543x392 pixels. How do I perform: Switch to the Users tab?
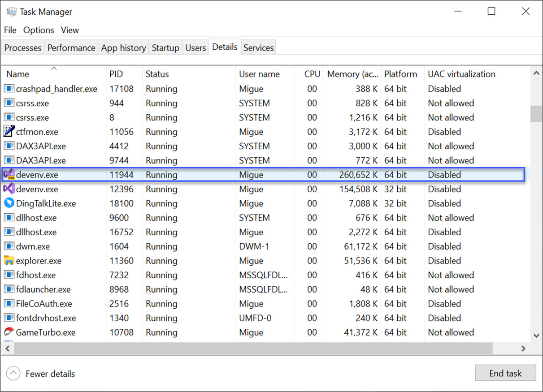coord(195,48)
